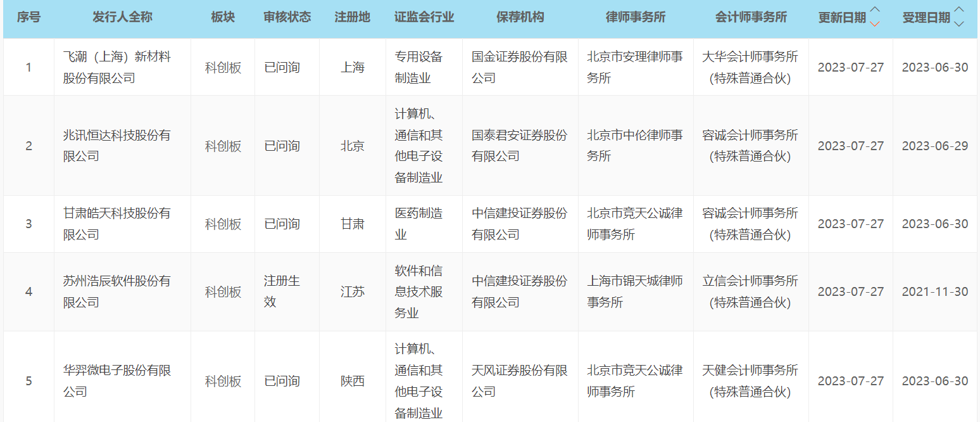Sort 受理日期 descending with the down arrow
The width and height of the screenshot is (980, 422).
tap(959, 24)
